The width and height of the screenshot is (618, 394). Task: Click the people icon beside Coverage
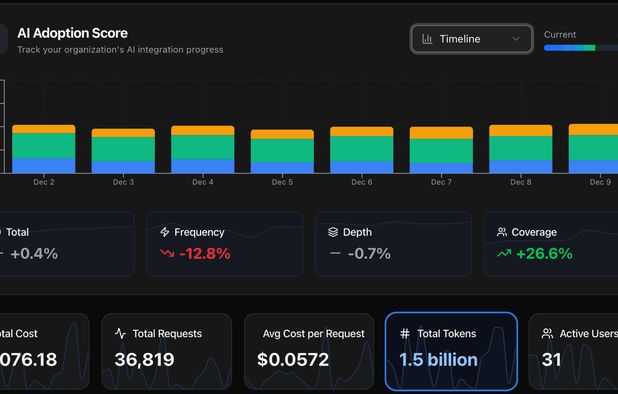[x=502, y=232]
